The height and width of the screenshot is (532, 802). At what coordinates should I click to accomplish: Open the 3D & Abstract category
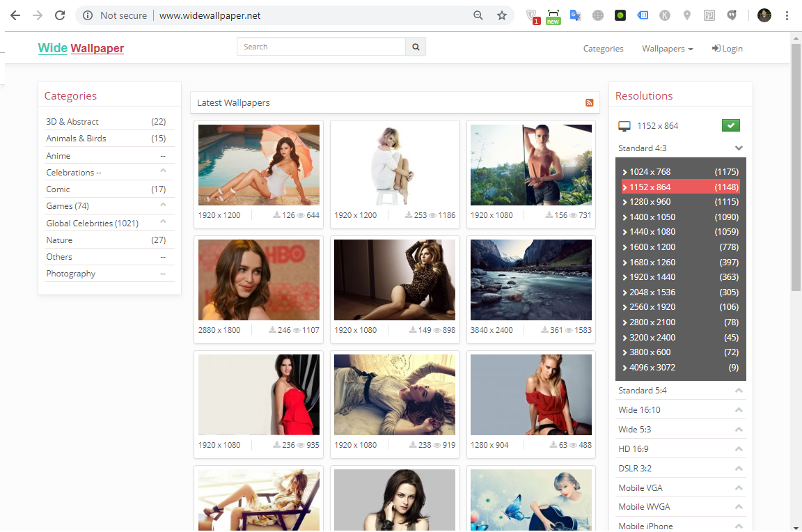click(72, 122)
